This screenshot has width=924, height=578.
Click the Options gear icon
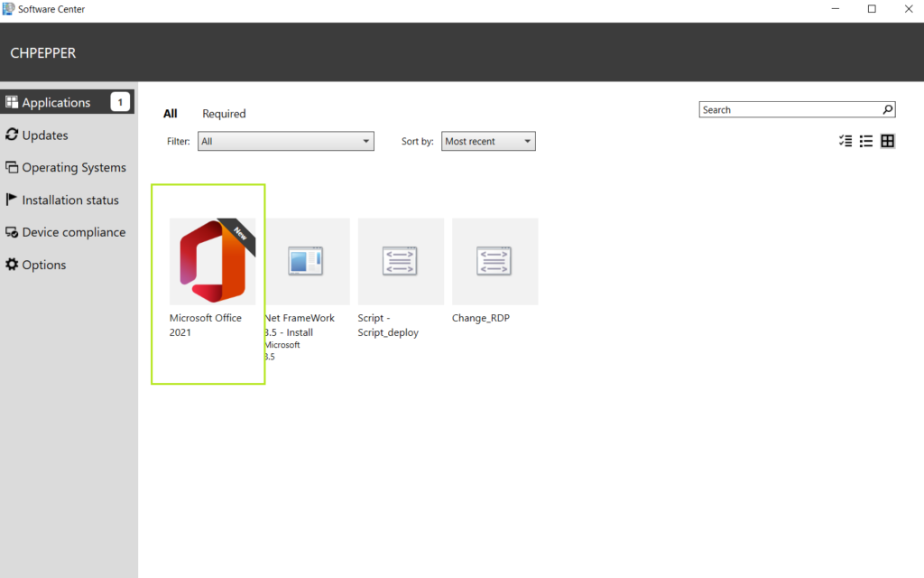point(12,265)
